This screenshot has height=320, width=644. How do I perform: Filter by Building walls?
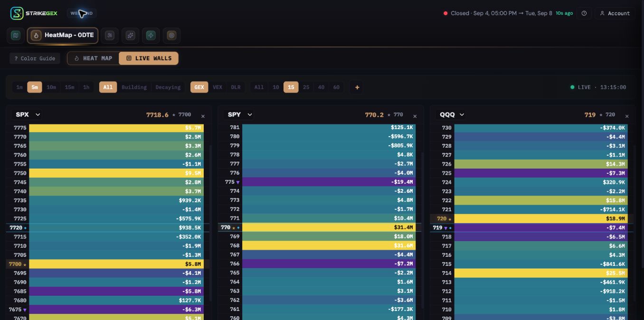134,87
